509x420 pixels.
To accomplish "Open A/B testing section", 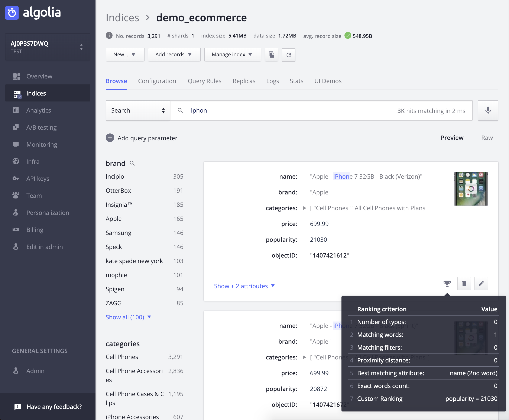I will (41, 127).
